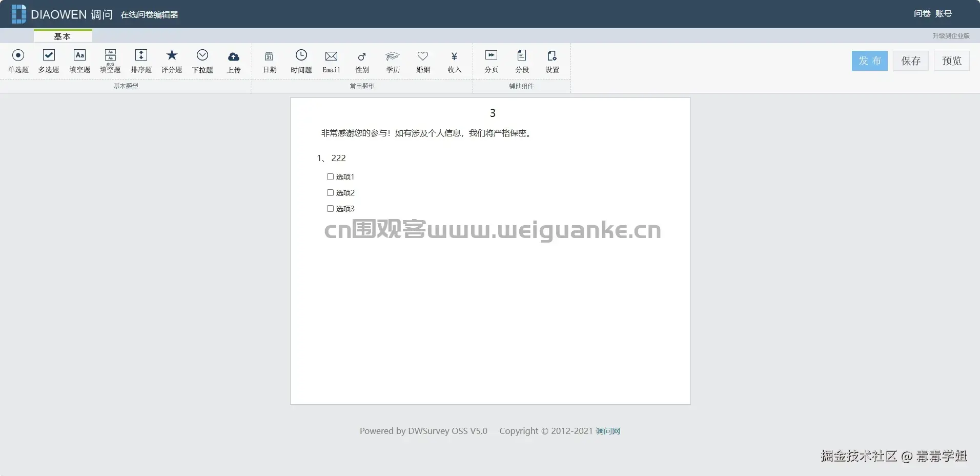Viewport: 980px width, 476px height.
Task: Edit the 选项1 option label
Action: (x=345, y=177)
